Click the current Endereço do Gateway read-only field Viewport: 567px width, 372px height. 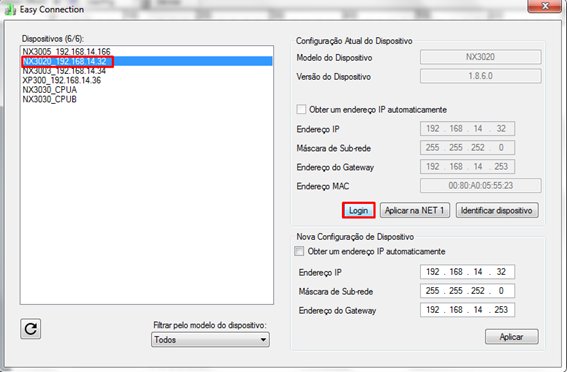467,167
